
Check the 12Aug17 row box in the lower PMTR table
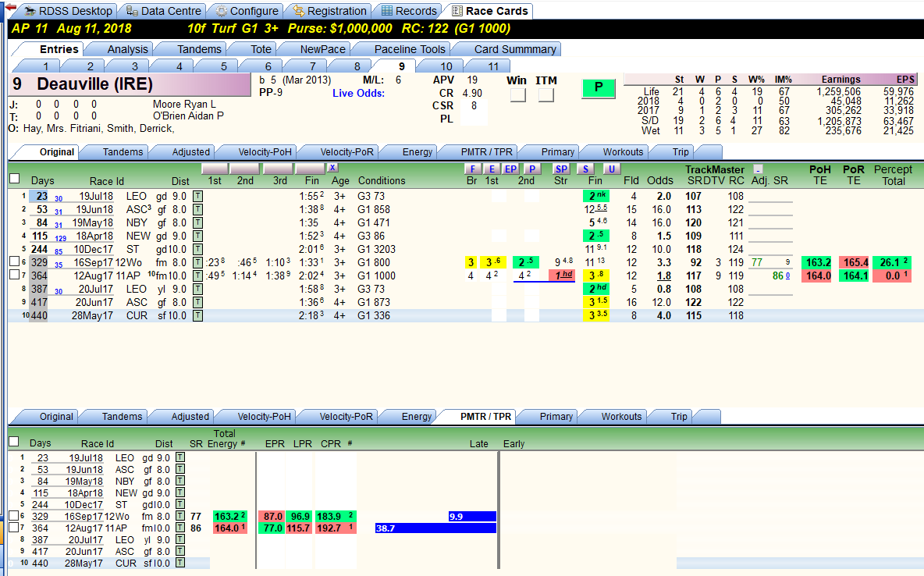click(x=14, y=527)
